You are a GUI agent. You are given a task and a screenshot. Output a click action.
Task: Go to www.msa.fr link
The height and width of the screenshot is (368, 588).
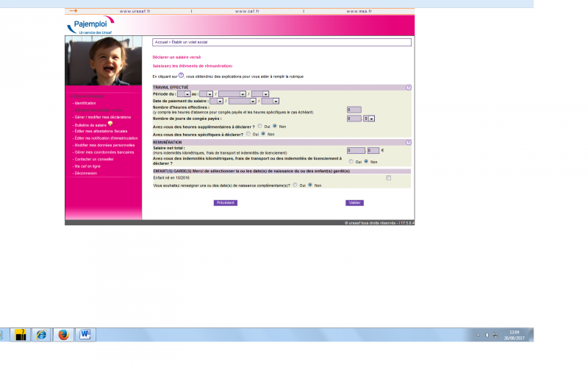coord(359,11)
